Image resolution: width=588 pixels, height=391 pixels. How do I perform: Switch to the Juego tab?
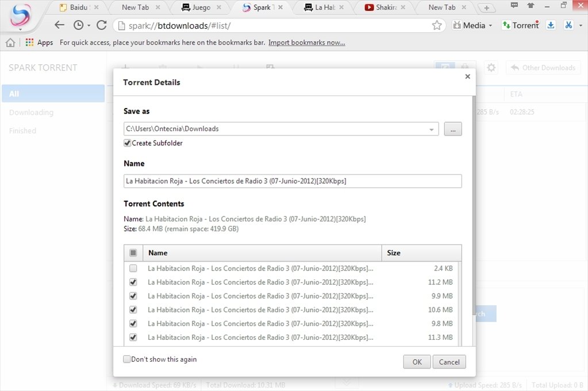click(x=200, y=7)
